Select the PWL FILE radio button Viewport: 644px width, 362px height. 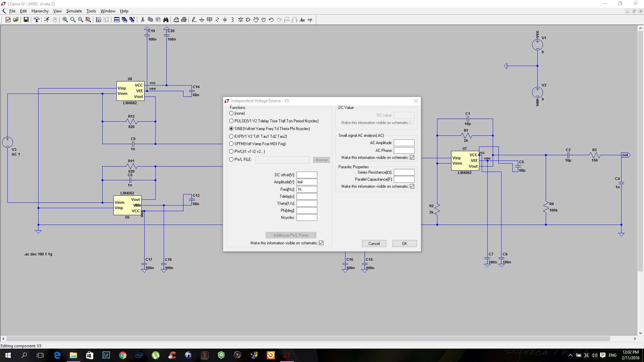pos(231,160)
